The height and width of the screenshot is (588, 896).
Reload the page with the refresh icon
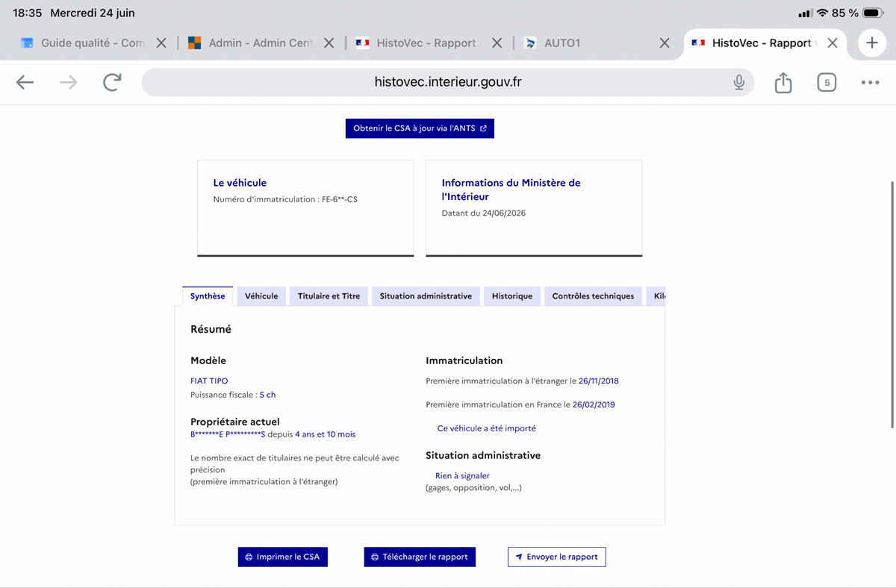tap(112, 82)
